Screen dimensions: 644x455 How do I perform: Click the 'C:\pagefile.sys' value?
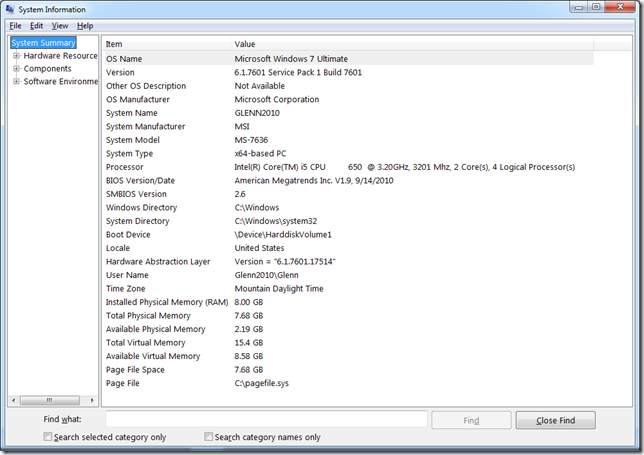click(261, 383)
